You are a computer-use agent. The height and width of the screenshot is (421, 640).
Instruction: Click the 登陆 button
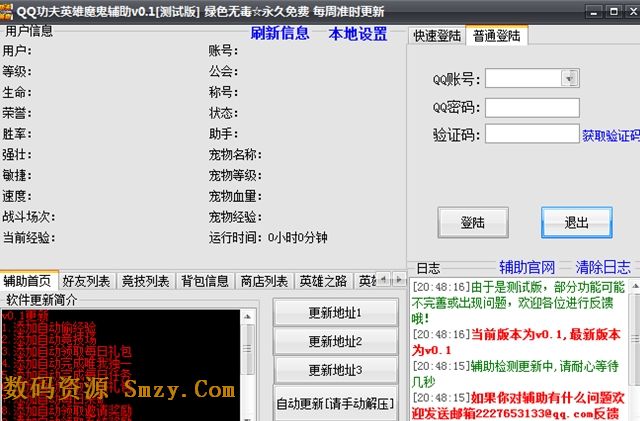[473, 223]
